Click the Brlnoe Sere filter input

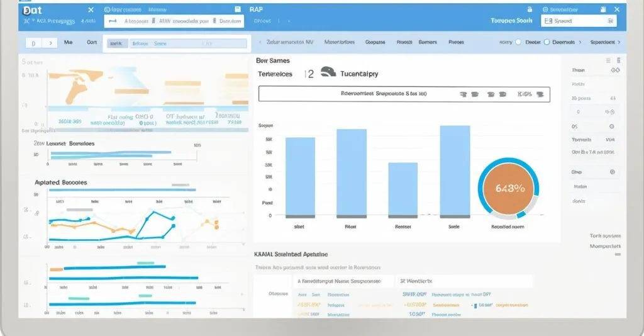(x=189, y=43)
